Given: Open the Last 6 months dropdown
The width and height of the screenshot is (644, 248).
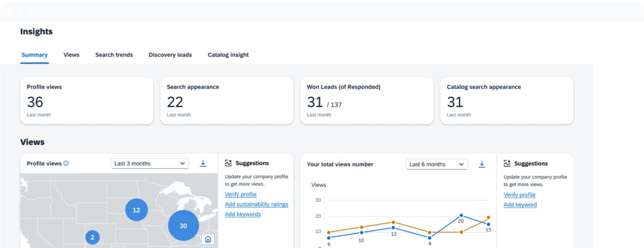Looking at the screenshot, I should (x=437, y=164).
